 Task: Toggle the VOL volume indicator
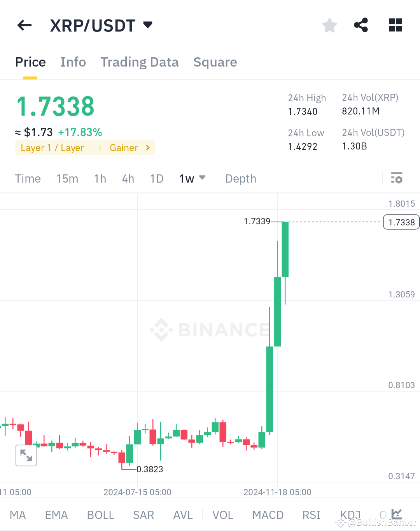[222, 515]
